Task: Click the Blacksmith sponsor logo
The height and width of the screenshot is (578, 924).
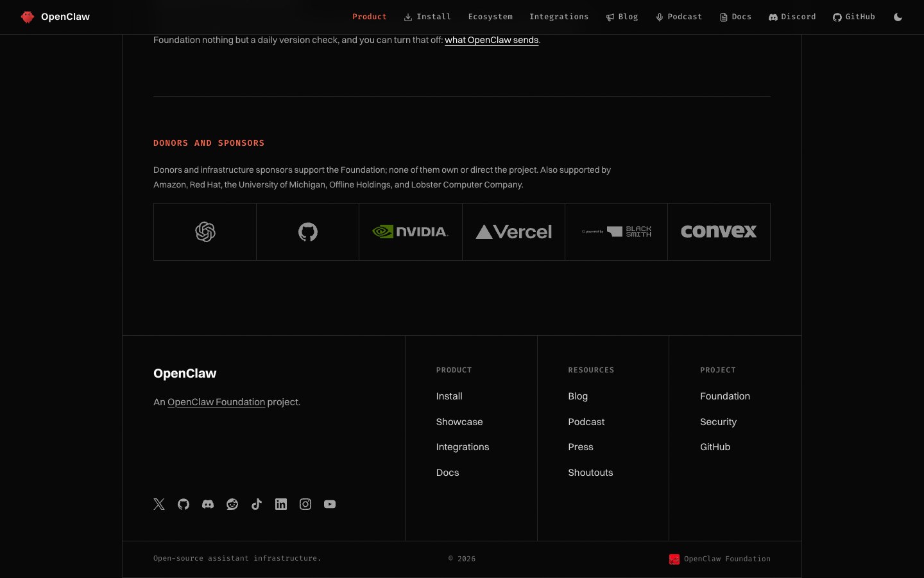Action: point(616,232)
